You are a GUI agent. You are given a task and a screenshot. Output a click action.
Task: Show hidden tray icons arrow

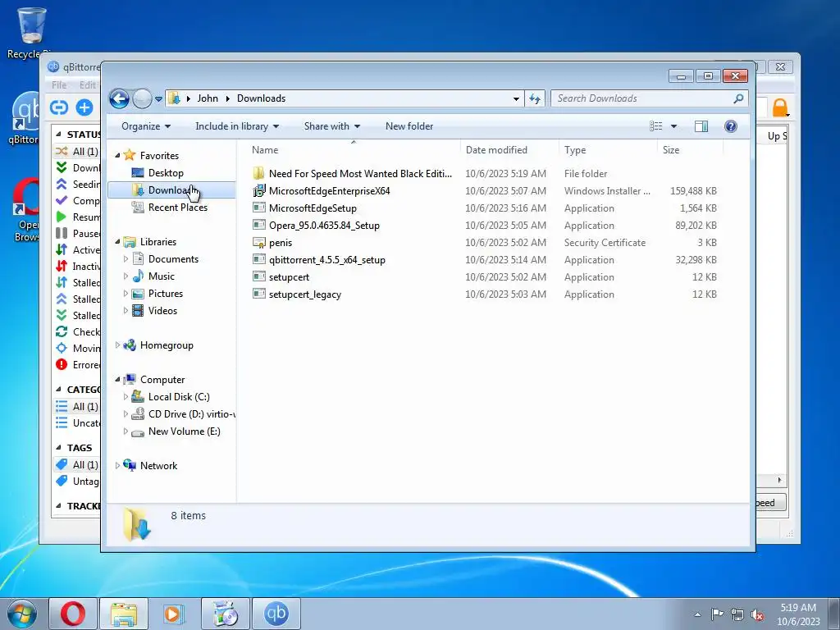(x=697, y=615)
